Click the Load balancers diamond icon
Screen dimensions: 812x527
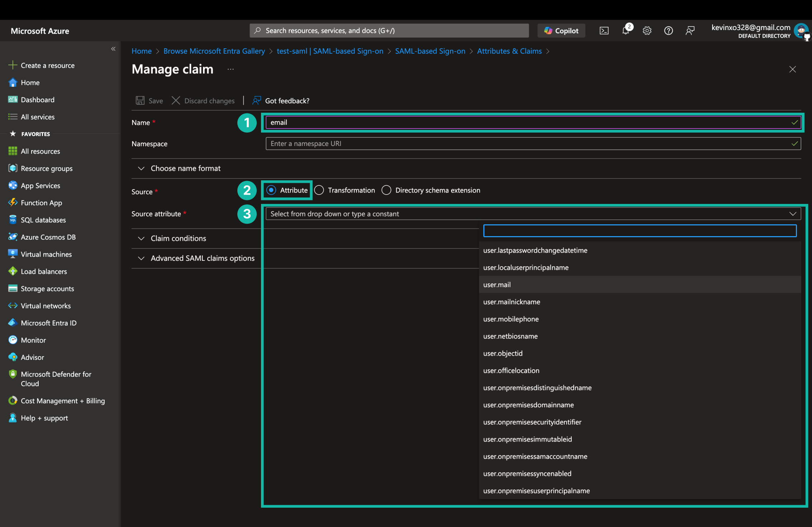click(x=13, y=271)
